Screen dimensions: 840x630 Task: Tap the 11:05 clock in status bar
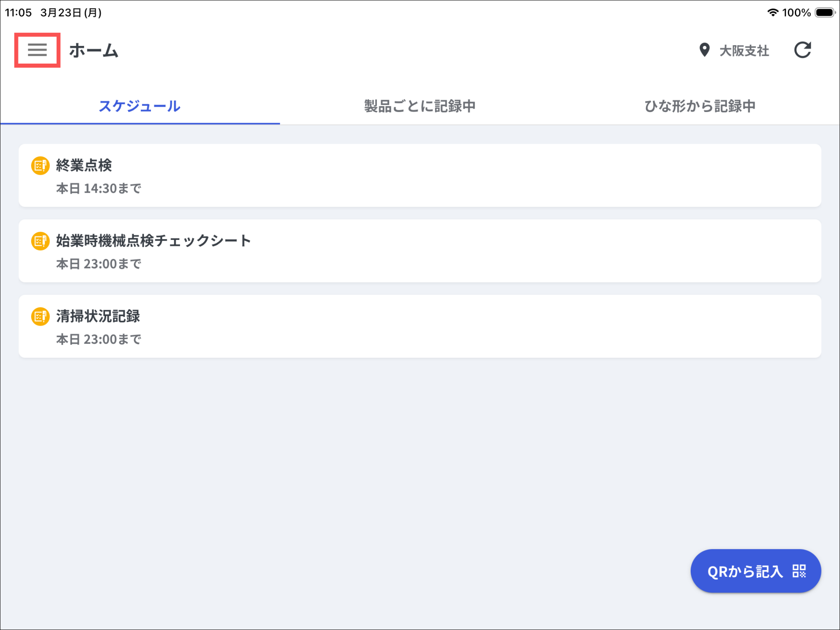pos(18,13)
